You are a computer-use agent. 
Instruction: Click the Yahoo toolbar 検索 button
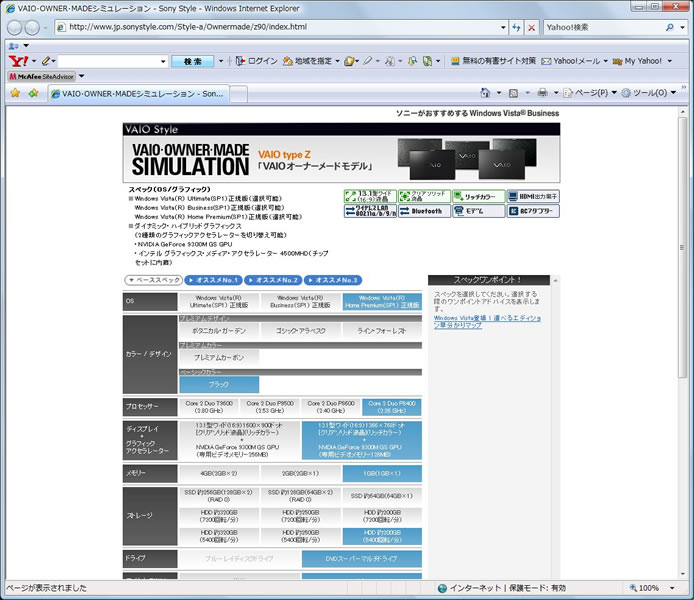pyautogui.click(x=193, y=61)
